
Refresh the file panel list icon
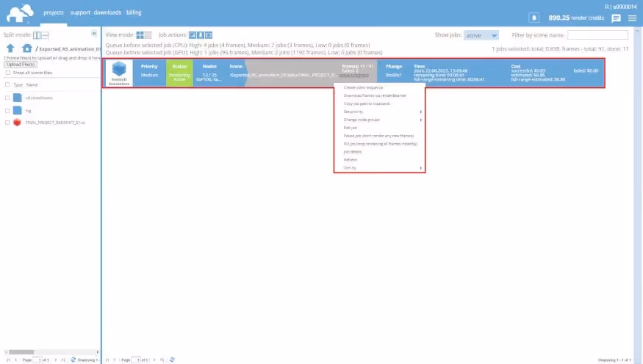point(73,360)
